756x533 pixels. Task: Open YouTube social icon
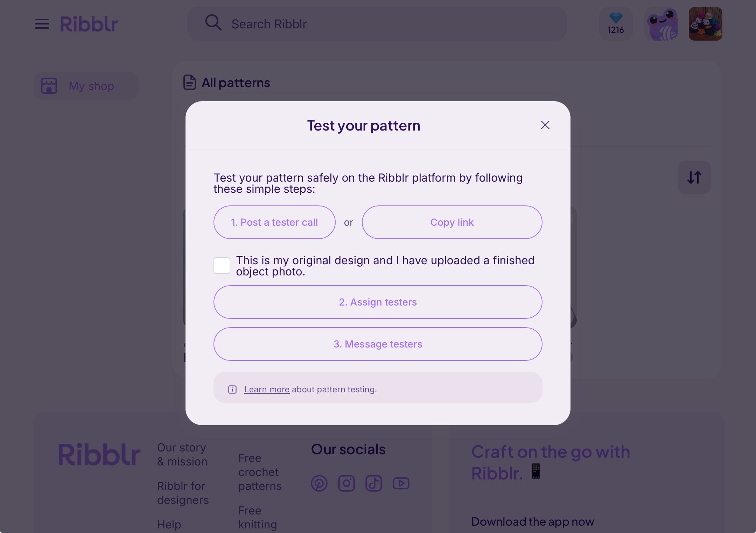(x=401, y=483)
